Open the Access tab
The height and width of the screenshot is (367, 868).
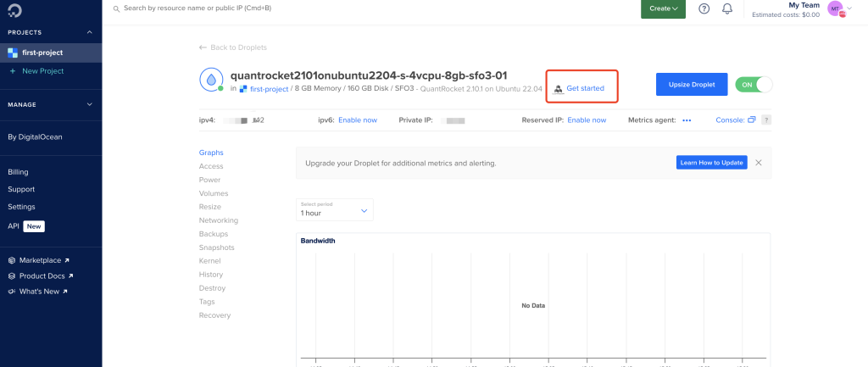211,166
